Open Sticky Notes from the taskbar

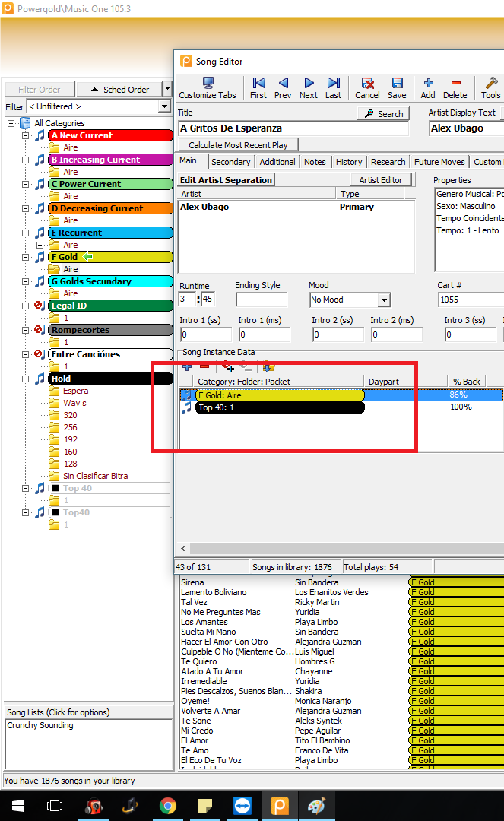pyautogui.click(x=205, y=806)
